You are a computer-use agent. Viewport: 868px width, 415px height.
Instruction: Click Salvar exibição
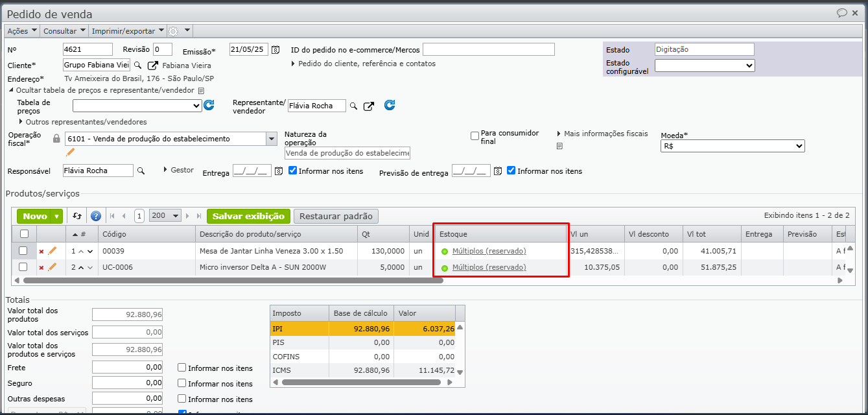[248, 217]
